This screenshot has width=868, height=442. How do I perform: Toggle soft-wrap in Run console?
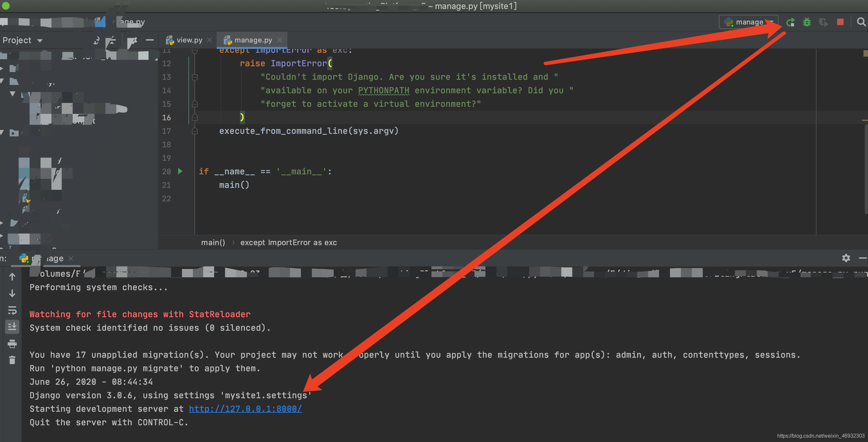(12, 310)
